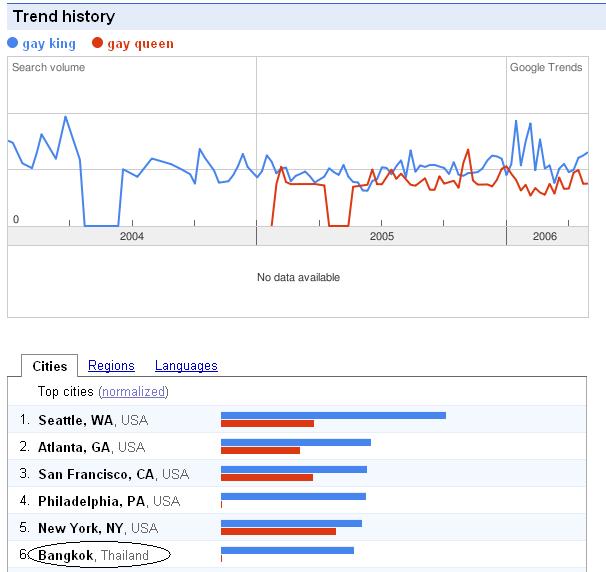Select the gay queen legend label
This screenshot has width=606, height=572.
[x=141, y=44]
